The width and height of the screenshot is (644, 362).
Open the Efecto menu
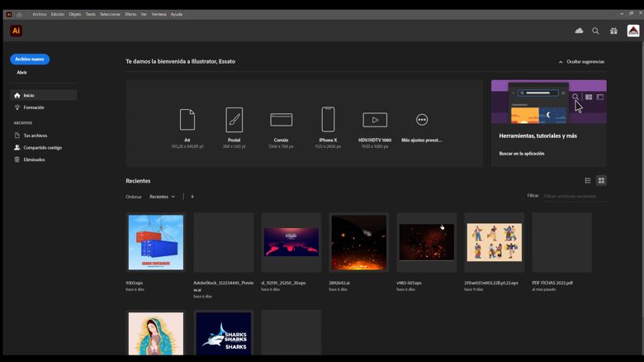coord(130,14)
